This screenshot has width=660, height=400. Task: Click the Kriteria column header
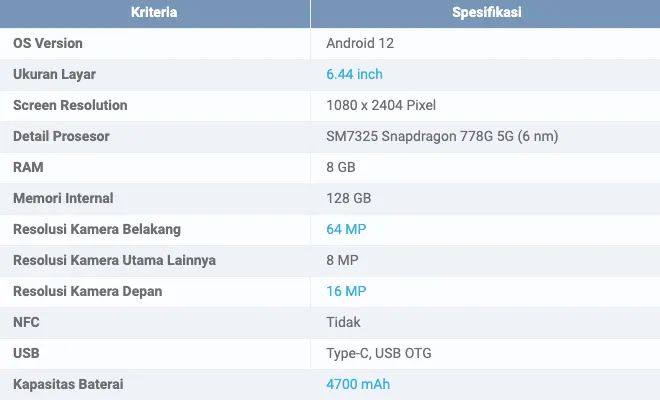155,13
